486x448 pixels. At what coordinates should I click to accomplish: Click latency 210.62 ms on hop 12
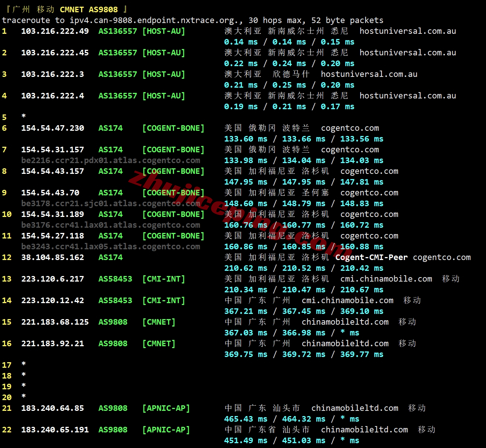point(246,268)
